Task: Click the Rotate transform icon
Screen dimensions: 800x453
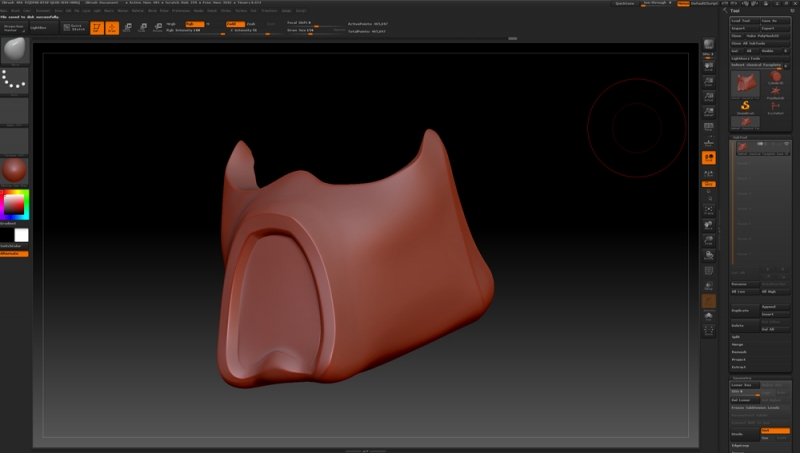Action: (x=158, y=28)
